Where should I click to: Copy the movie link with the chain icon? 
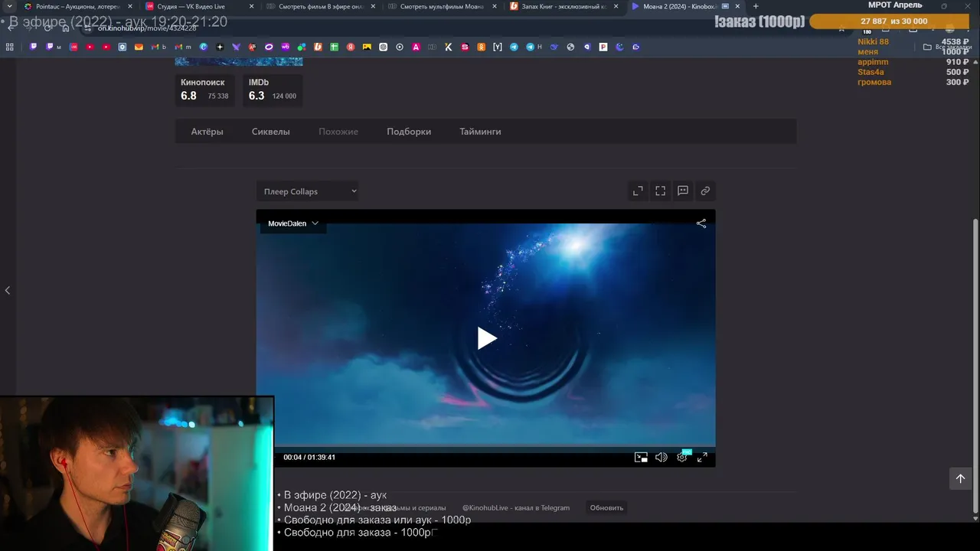click(x=705, y=191)
